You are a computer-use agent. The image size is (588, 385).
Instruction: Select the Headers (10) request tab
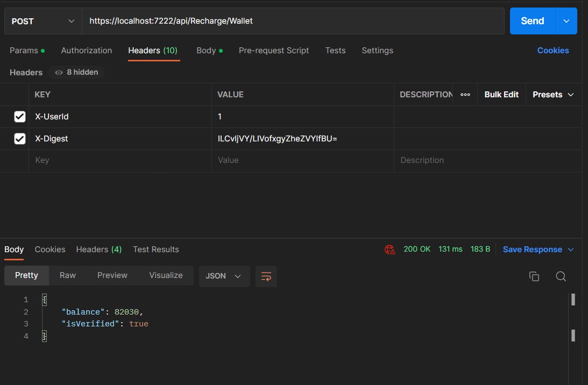pos(153,50)
